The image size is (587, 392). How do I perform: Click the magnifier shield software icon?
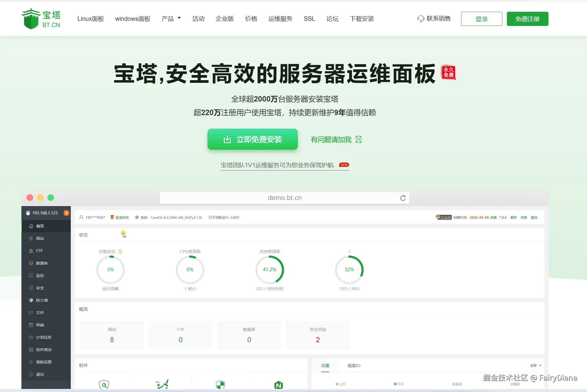tap(104, 385)
